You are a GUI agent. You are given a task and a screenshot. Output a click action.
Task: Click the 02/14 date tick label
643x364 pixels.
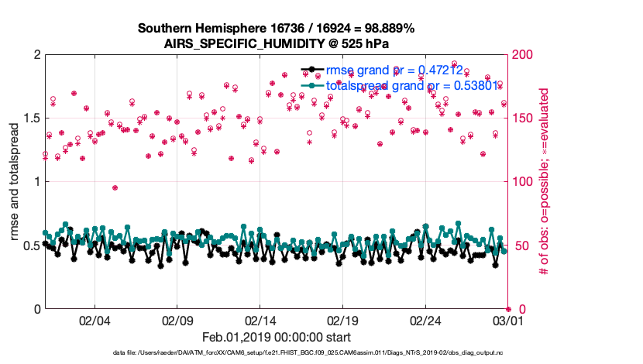pyautogui.click(x=260, y=321)
